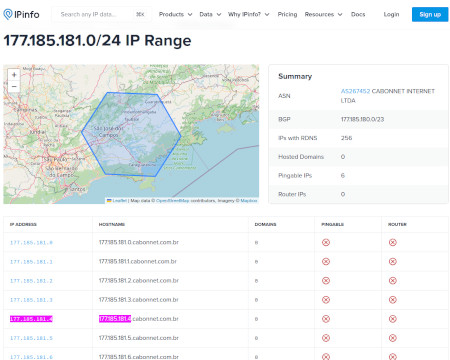Select hostname 177.185.181.3.cabonnet.com.br
Screen dimensions: 450x360
(x=139, y=300)
